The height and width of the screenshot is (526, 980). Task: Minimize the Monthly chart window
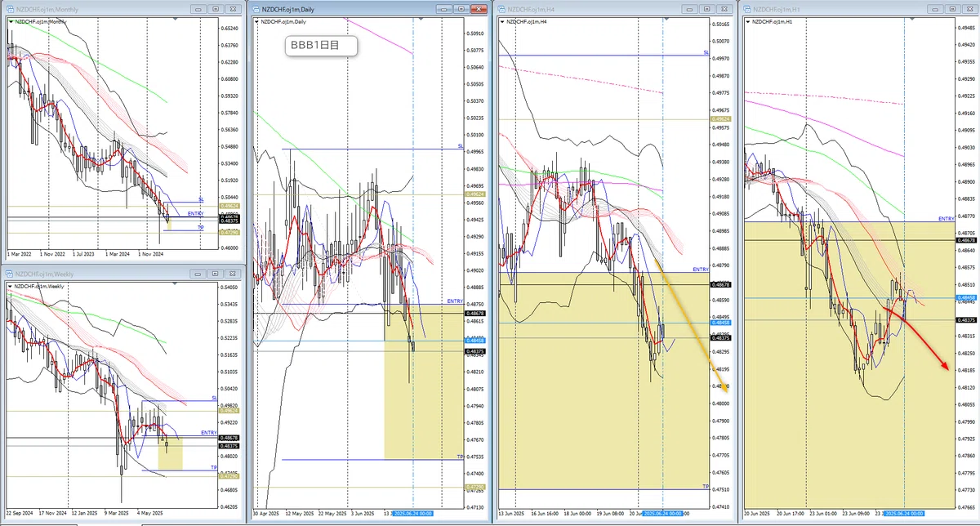[200, 8]
